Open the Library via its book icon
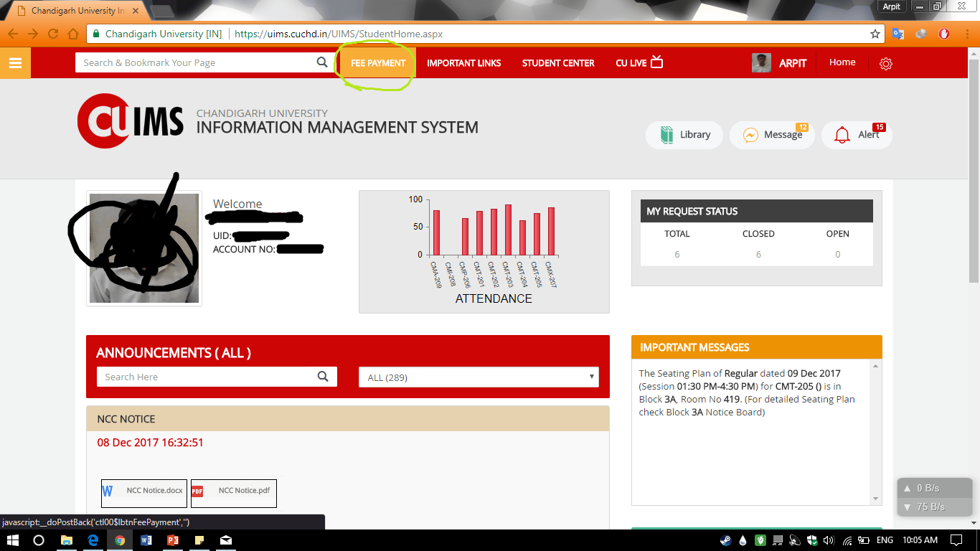The image size is (980, 551). pyautogui.click(x=667, y=134)
